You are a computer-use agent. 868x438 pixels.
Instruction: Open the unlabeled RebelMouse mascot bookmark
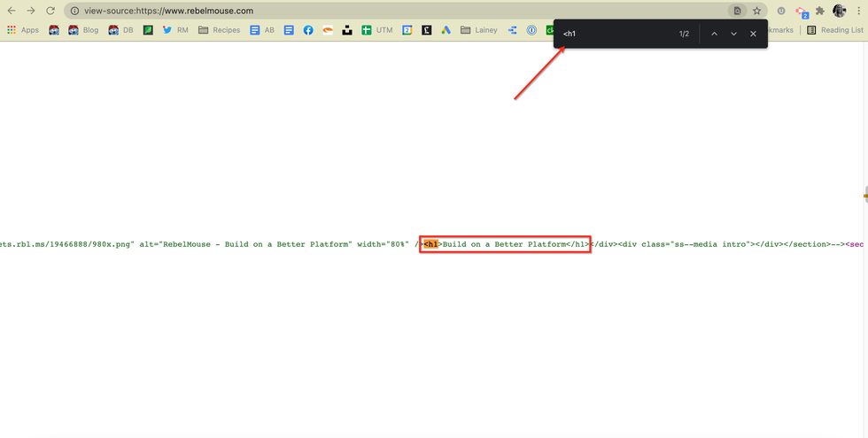click(x=54, y=30)
